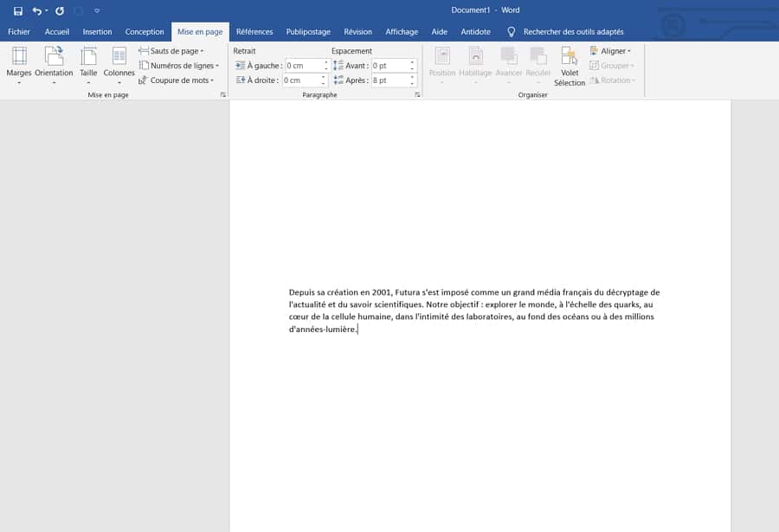Increase the À droite indent

(x=324, y=77)
